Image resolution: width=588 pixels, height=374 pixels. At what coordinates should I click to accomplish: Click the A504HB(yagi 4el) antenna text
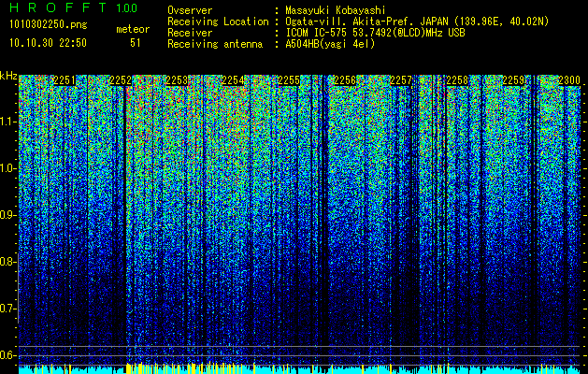click(330, 44)
